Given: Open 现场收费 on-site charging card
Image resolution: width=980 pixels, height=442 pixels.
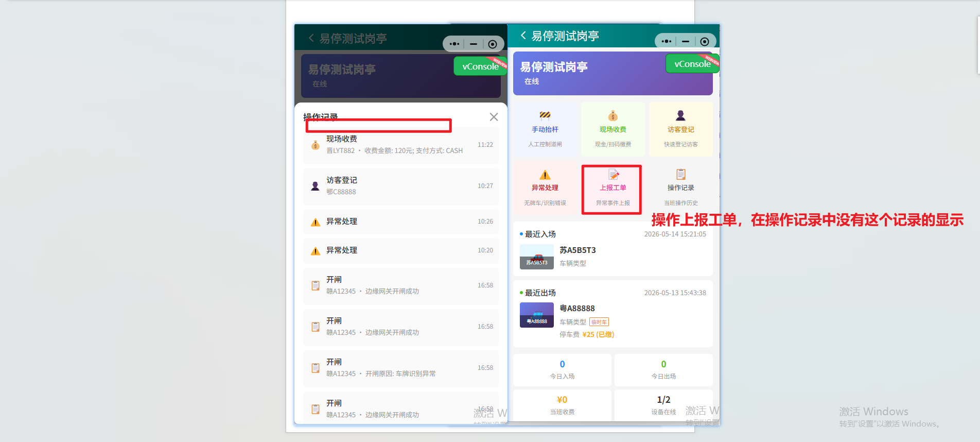Looking at the screenshot, I should click(613, 129).
